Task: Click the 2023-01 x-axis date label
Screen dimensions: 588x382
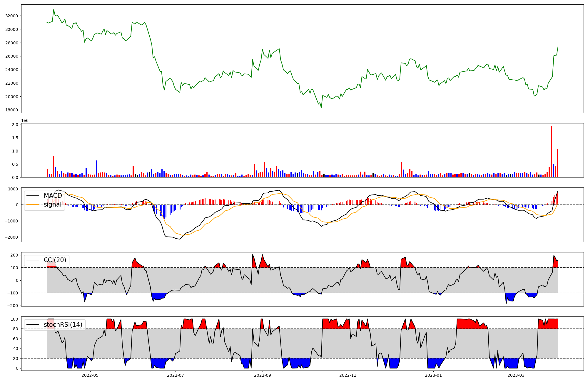Action: (x=433, y=375)
